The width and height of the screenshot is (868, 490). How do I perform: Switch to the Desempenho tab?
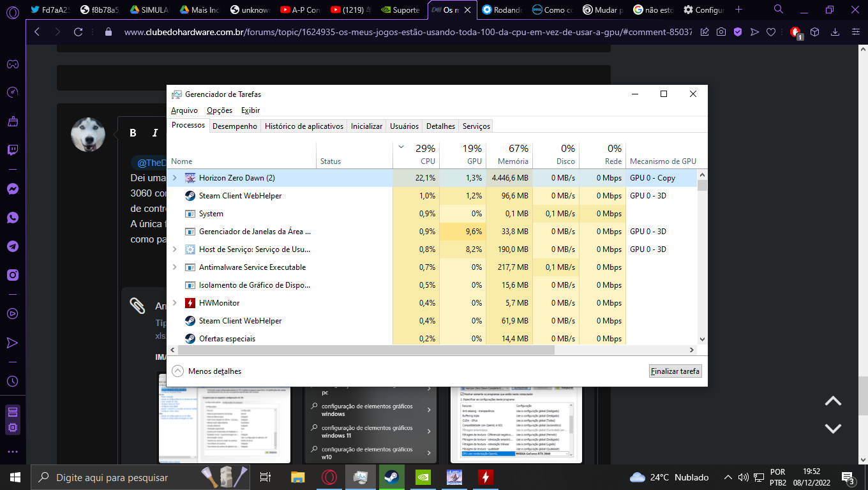[235, 126]
